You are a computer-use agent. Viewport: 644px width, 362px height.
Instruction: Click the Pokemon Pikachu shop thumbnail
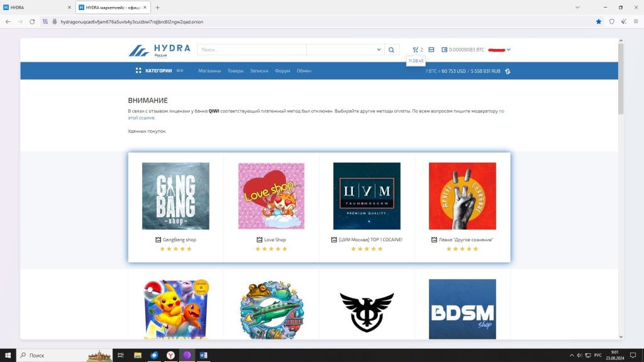click(176, 309)
